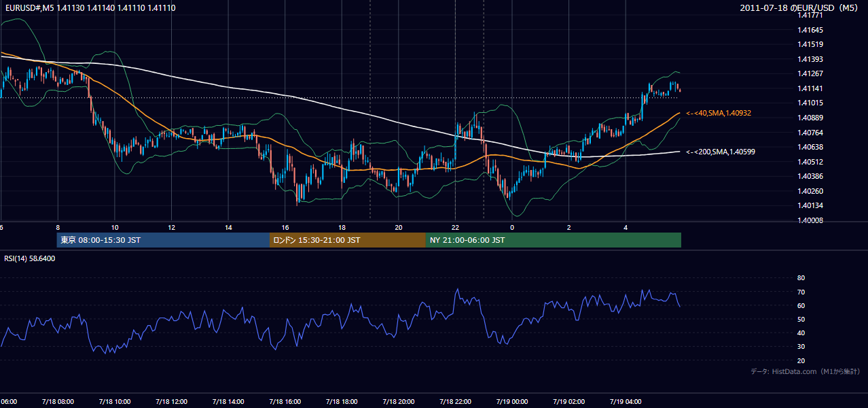
Task: Click the RSI(14) 58.6400 indicator label
Action: 30,258
